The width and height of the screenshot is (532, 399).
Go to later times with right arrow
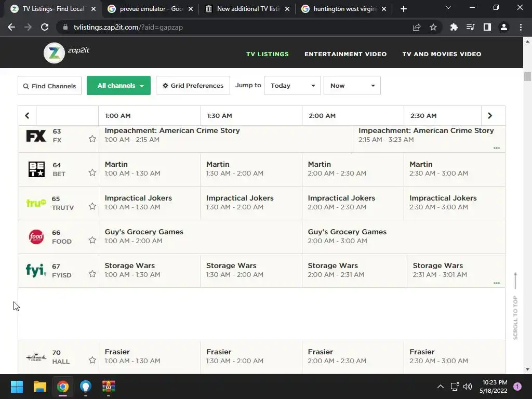point(490,116)
